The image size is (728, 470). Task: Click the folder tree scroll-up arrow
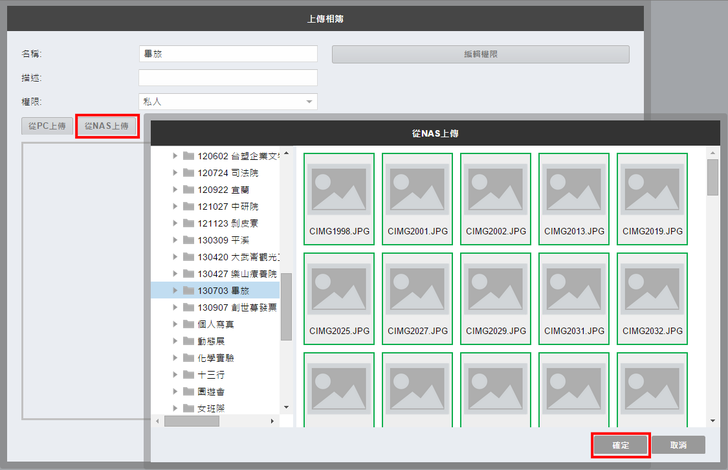(x=286, y=153)
